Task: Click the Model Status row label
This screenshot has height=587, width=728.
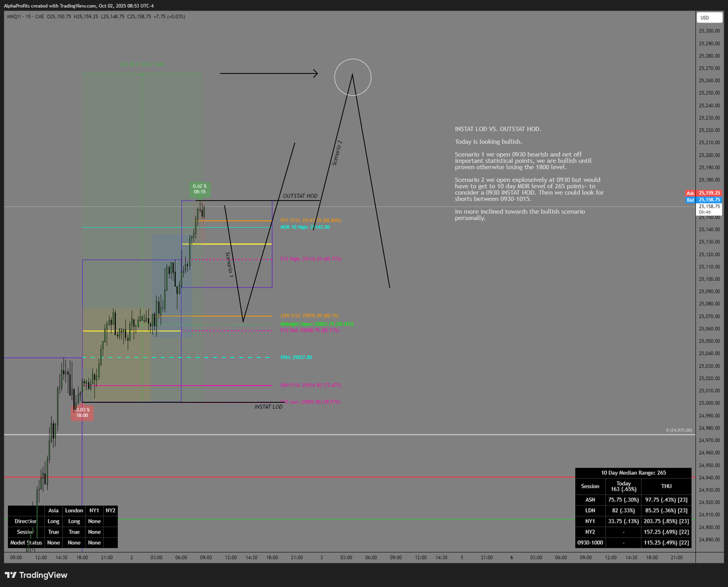Action: pos(26,542)
